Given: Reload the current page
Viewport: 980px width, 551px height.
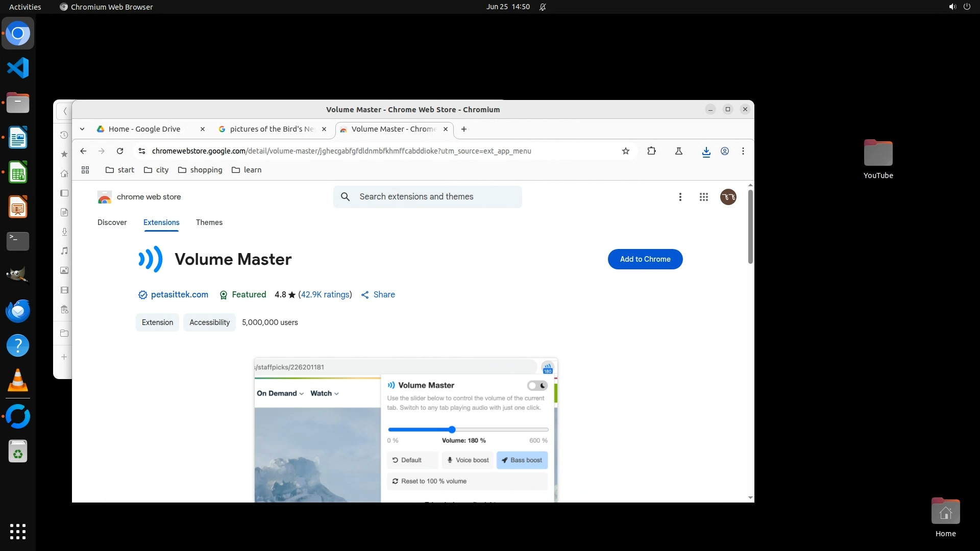Looking at the screenshot, I should (120, 151).
